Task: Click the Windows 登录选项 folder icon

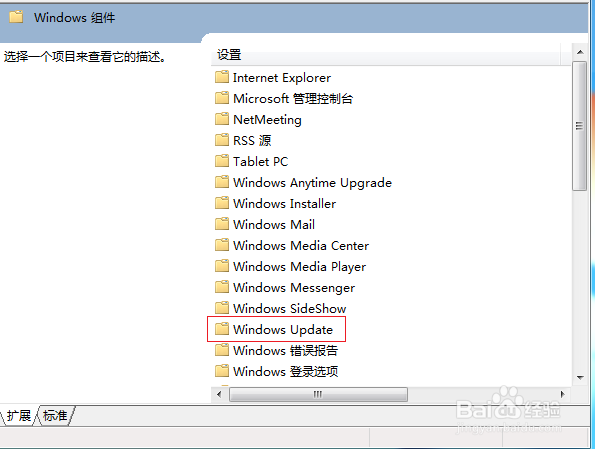Action: tap(222, 371)
